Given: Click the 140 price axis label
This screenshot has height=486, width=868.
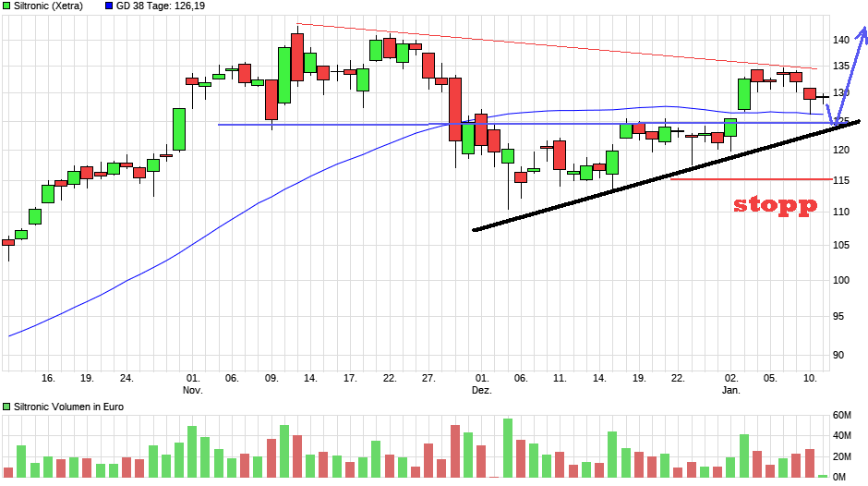Looking at the screenshot, I should click(x=841, y=40).
